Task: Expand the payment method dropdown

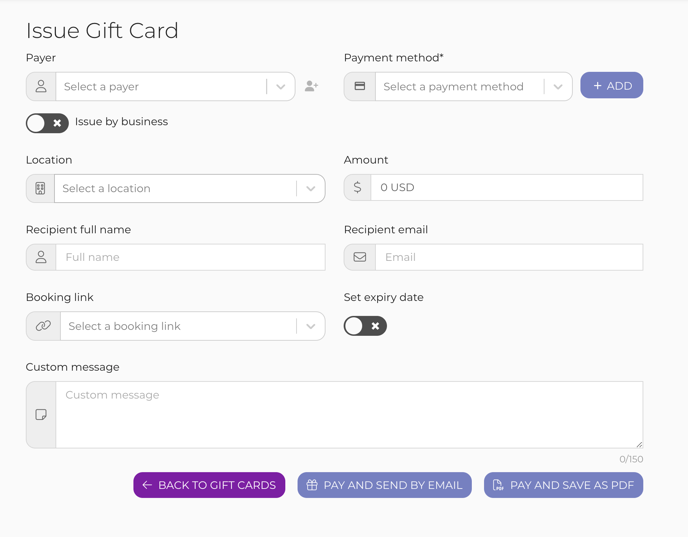Action: [474, 86]
